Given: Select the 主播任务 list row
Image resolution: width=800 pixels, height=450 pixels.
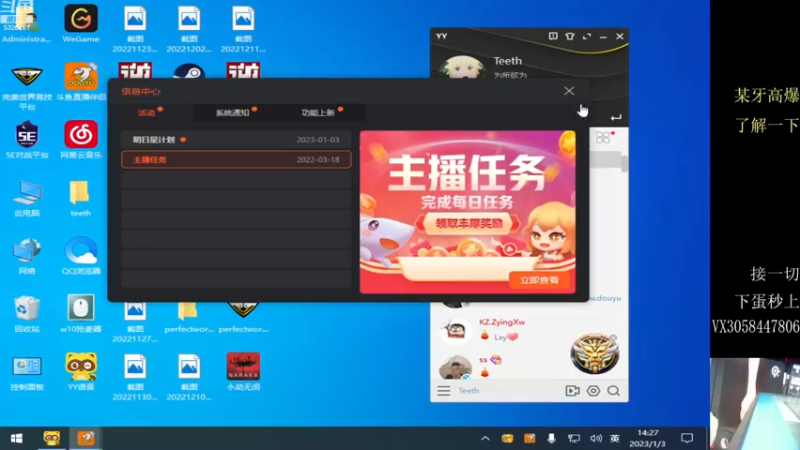Looking at the screenshot, I should tap(236, 160).
